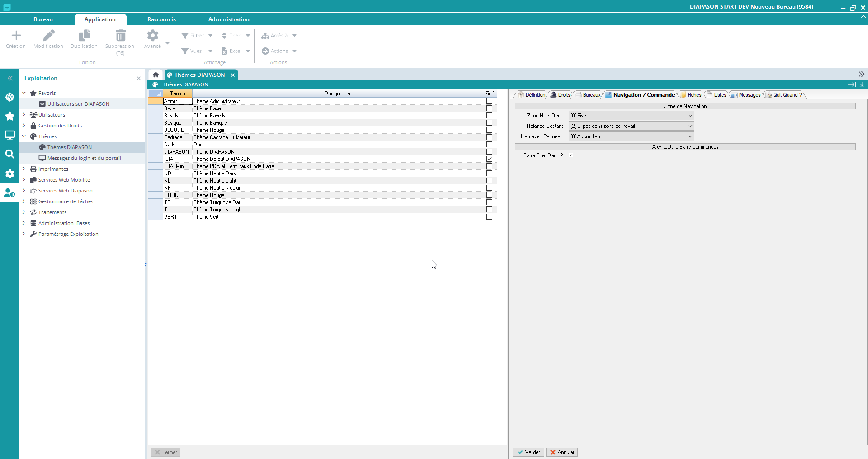This screenshot has height=459, width=868.
Task: Open the search magnifier in sidebar
Action: [x=9, y=154]
